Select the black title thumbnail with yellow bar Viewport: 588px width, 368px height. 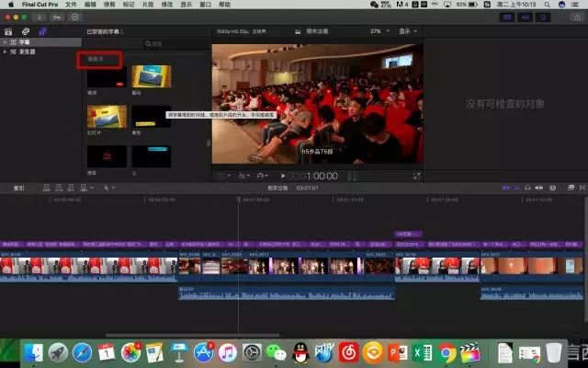tap(152, 117)
